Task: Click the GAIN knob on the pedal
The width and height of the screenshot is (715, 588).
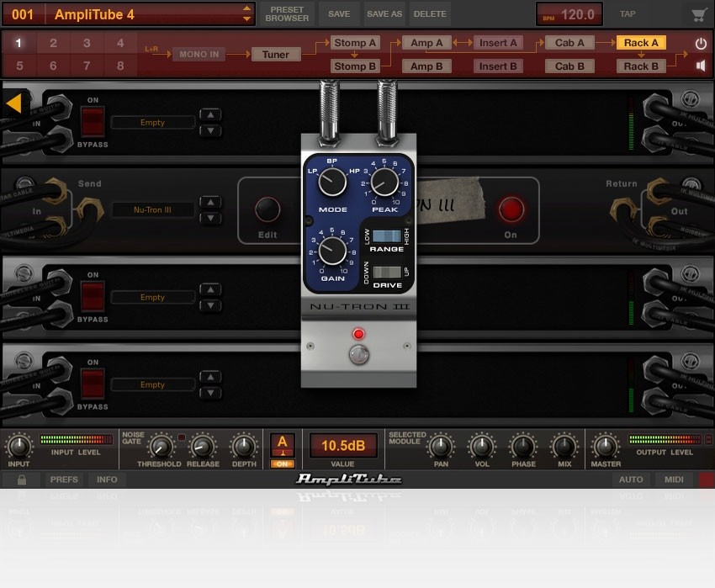Action: (332, 251)
